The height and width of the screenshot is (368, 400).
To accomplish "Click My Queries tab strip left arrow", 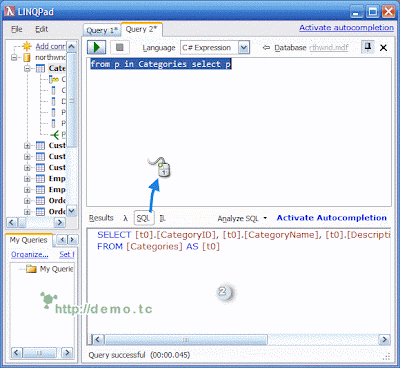I will click(x=62, y=240).
